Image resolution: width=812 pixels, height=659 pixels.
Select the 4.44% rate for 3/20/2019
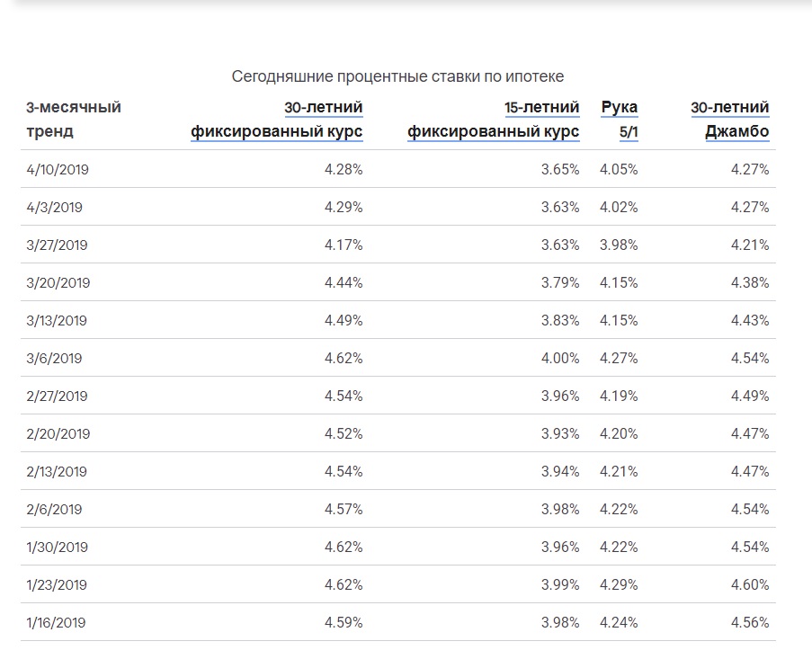point(344,282)
